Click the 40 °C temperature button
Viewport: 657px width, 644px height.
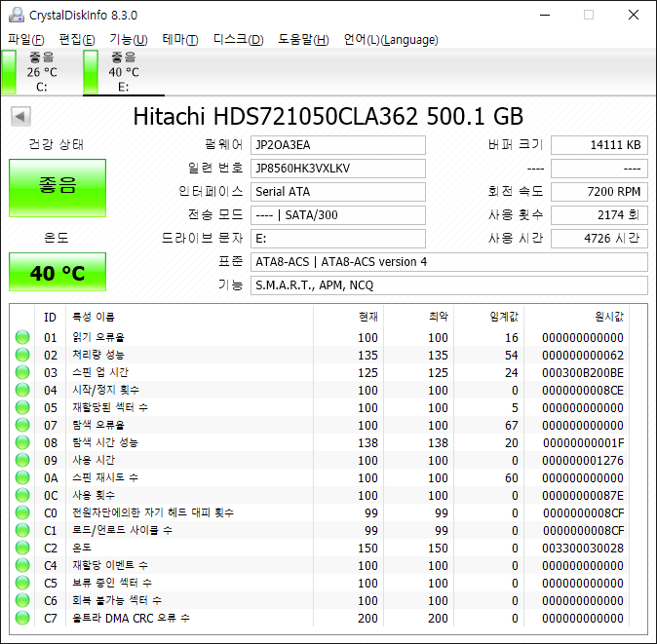pyautogui.click(x=57, y=273)
